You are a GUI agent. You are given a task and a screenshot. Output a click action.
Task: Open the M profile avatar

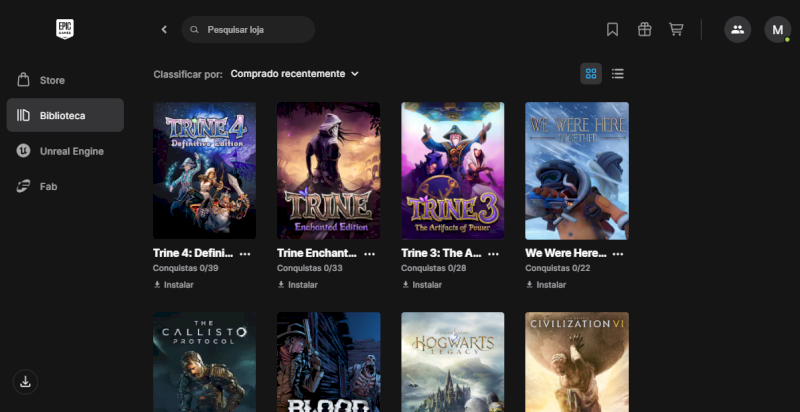coord(778,30)
